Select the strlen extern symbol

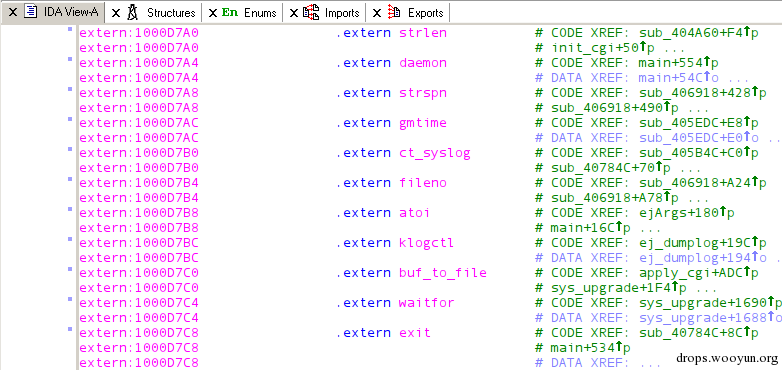point(422,33)
